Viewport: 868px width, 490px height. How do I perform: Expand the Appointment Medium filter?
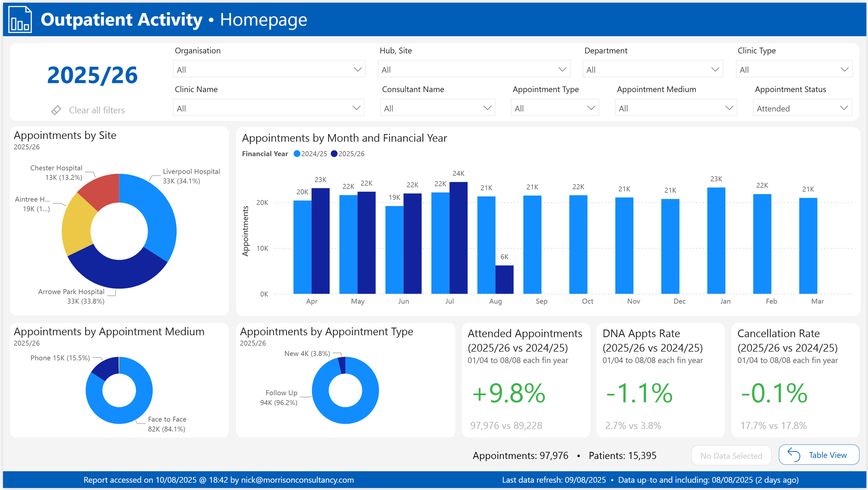675,108
